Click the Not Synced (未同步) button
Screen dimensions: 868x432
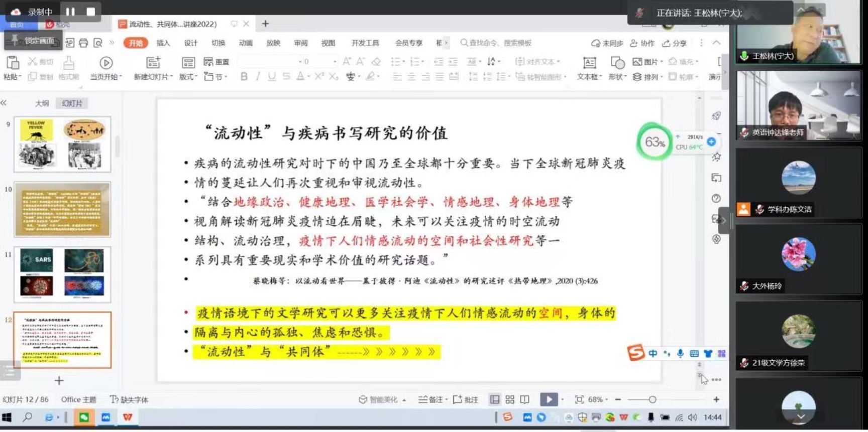coord(607,43)
